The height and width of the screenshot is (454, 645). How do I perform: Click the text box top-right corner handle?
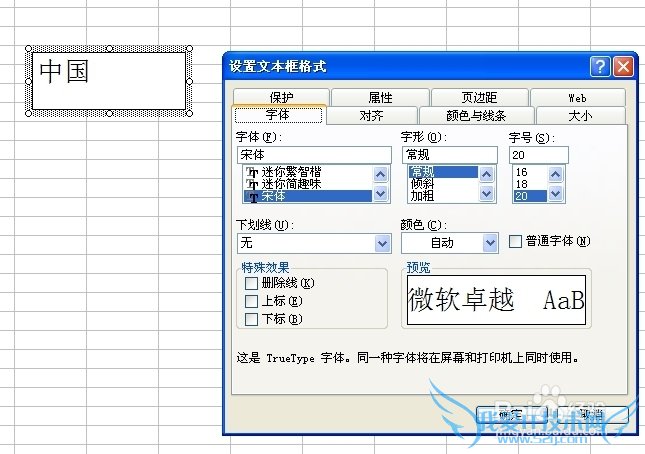190,49
